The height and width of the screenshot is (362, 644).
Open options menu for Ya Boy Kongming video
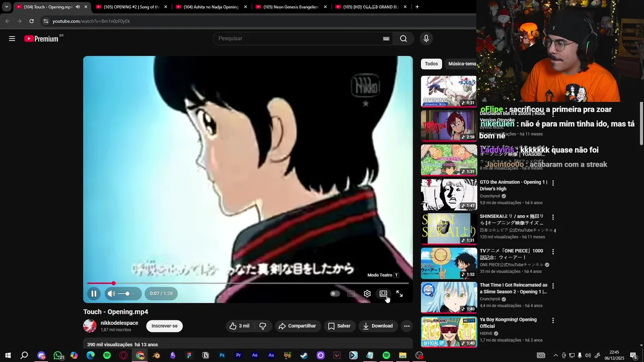point(553,320)
